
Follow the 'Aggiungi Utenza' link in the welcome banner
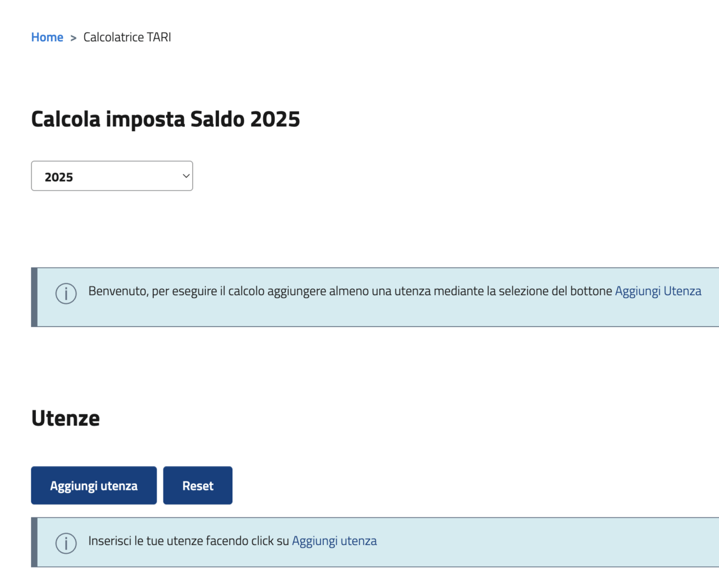(x=658, y=291)
